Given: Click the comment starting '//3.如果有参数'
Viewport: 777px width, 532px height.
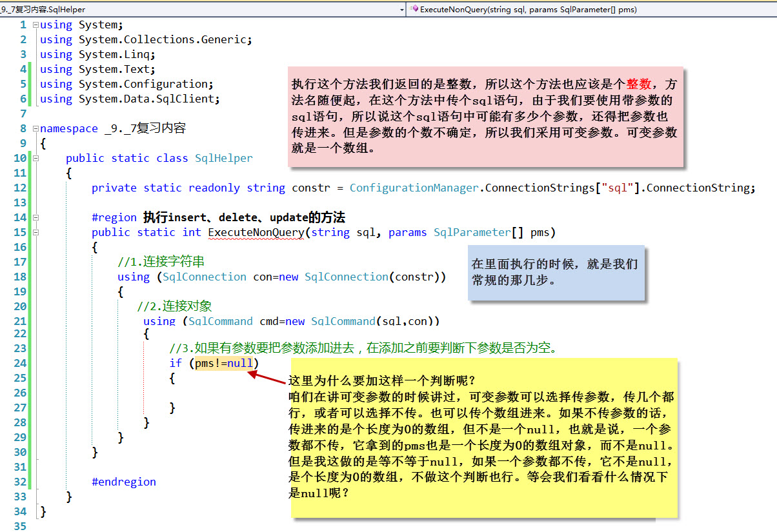Looking at the screenshot, I should [363, 348].
